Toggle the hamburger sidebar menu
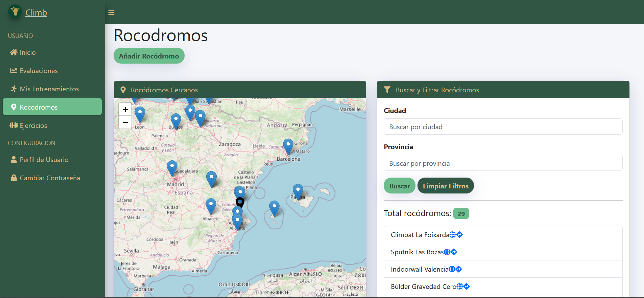The height and width of the screenshot is (298, 644). coord(111,13)
